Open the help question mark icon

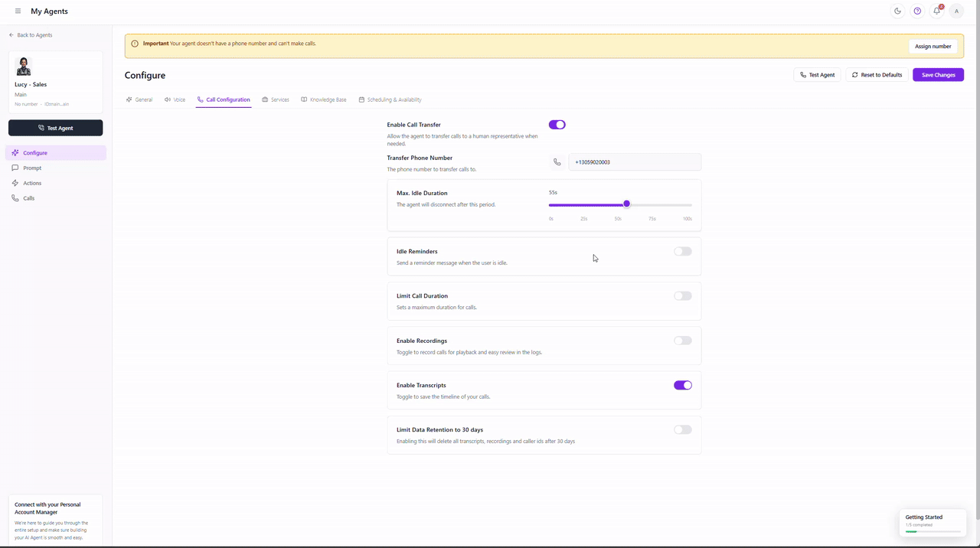tap(917, 11)
